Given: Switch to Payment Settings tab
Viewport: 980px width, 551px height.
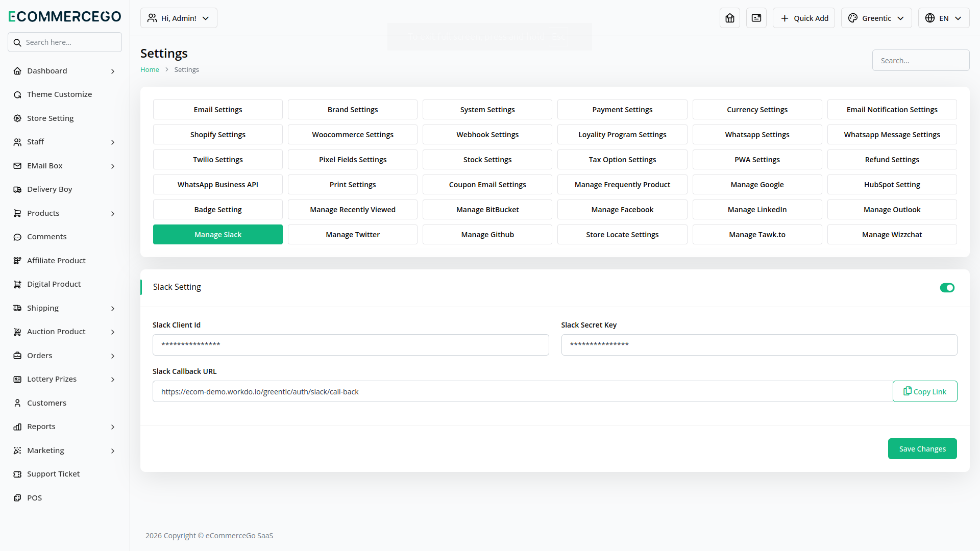Looking at the screenshot, I should coord(622,109).
